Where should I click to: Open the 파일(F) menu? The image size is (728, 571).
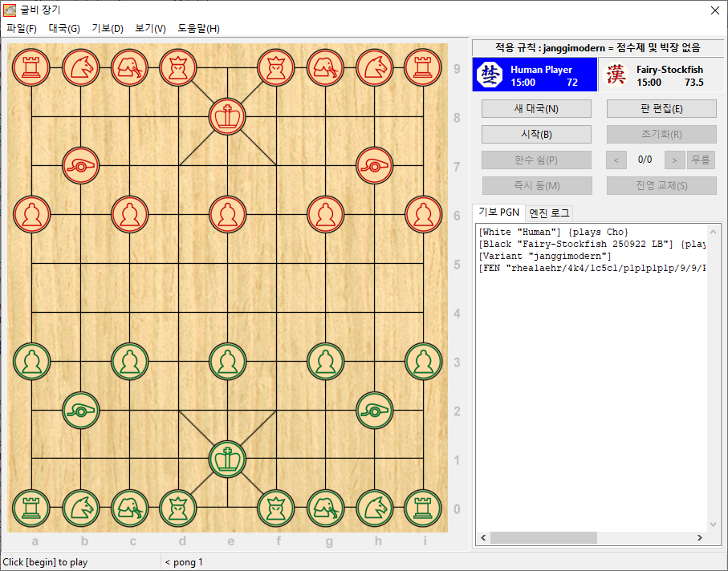click(22, 28)
